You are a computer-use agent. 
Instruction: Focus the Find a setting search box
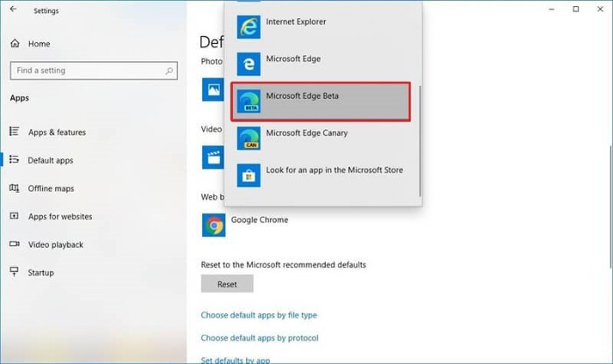coord(94,71)
